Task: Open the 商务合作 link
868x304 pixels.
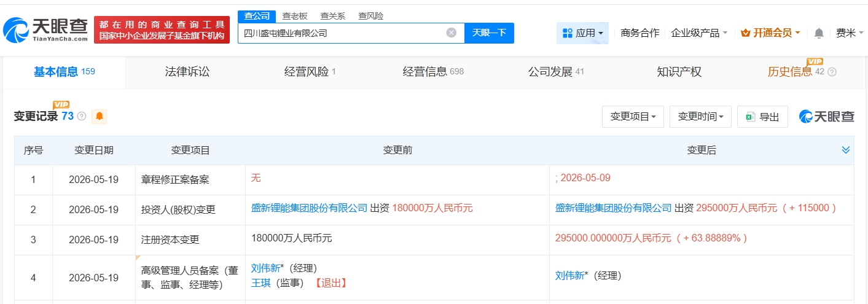Action: tap(640, 33)
